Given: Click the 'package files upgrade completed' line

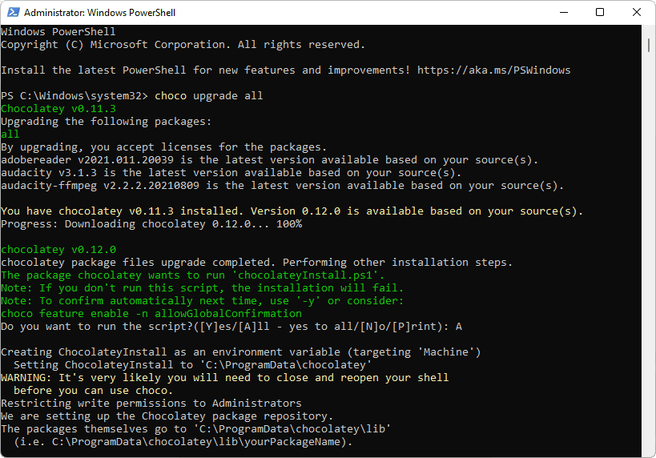Looking at the screenshot, I should pos(256,263).
